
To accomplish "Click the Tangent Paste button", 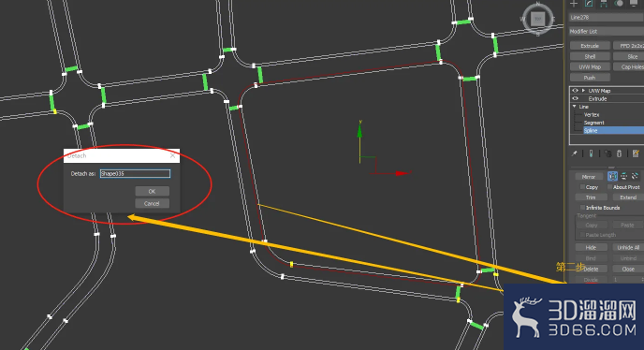I will 627,226.
